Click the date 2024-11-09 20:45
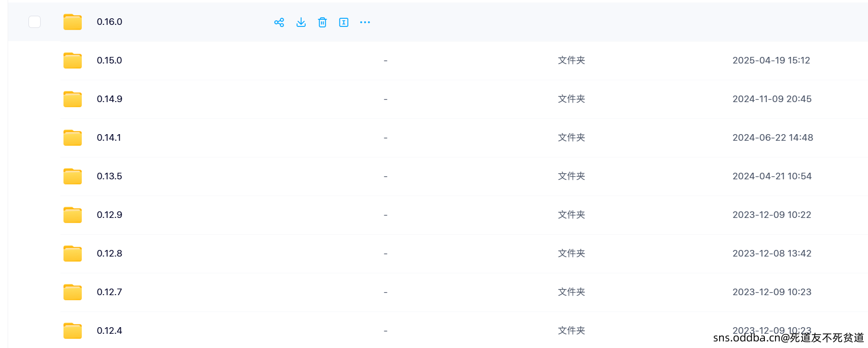This screenshot has height=348, width=868. (x=772, y=99)
